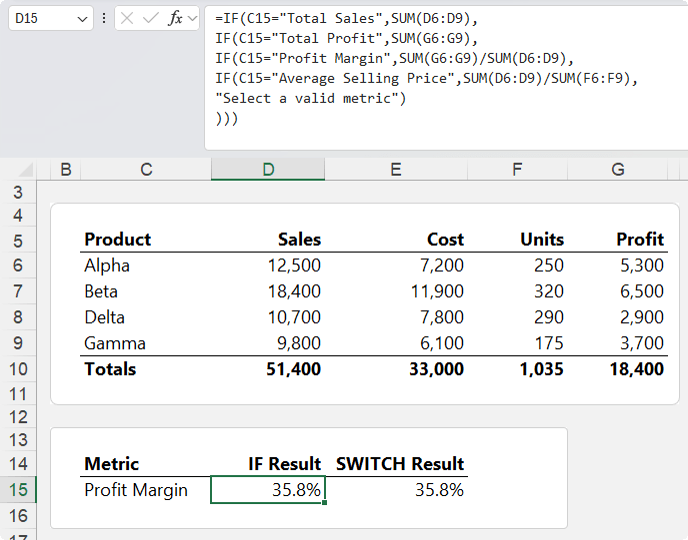Select column C header
The width and height of the screenshot is (688, 540).
tap(146, 169)
